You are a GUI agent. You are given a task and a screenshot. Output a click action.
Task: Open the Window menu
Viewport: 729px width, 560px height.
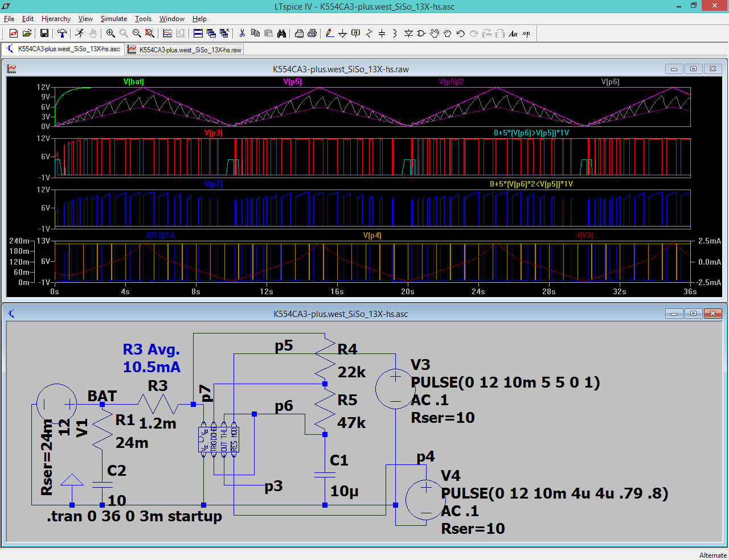172,19
